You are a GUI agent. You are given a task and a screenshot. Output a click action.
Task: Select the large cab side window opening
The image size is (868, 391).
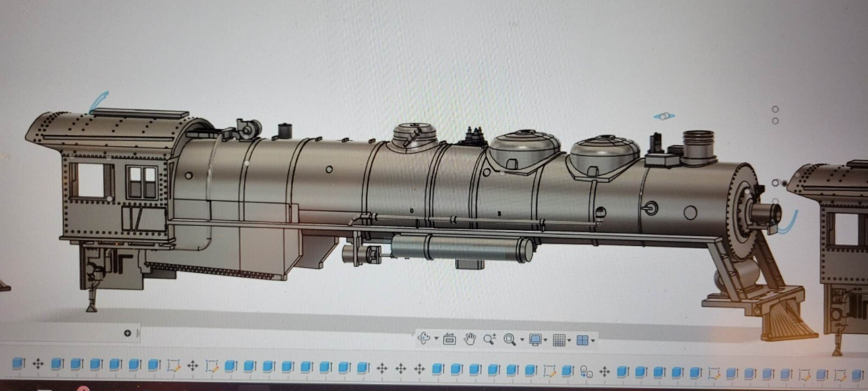click(x=91, y=180)
